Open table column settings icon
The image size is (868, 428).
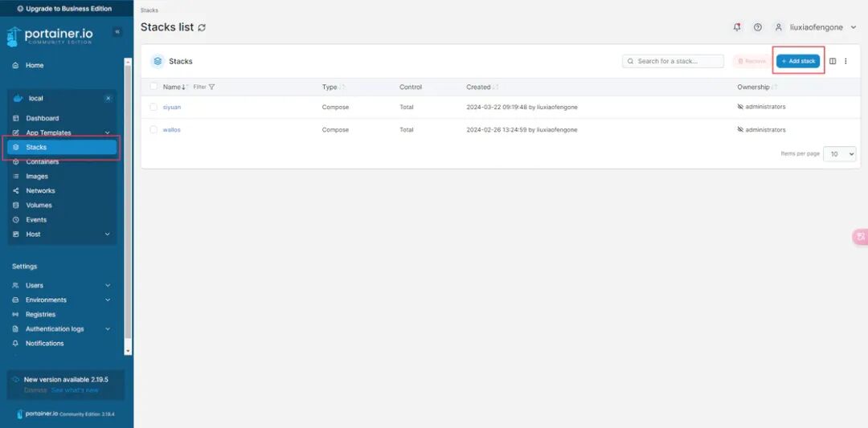(x=833, y=61)
